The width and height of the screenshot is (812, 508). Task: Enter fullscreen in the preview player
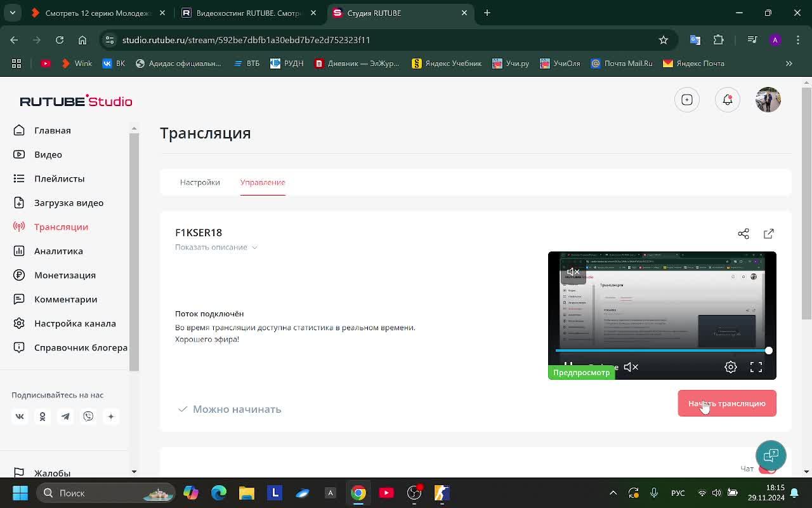pyautogui.click(x=756, y=367)
